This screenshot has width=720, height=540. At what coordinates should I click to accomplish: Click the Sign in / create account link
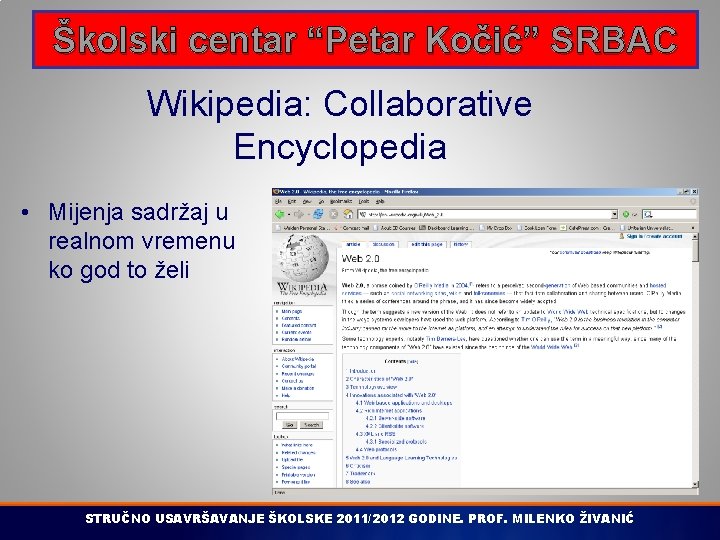pos(654,236)
